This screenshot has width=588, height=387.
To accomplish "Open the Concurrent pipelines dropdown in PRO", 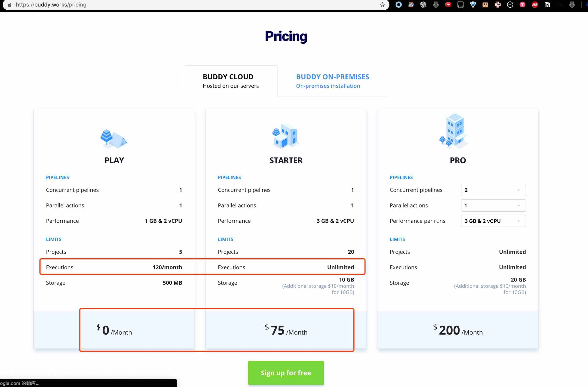I will pyautogui.click(x=493, y=190).
